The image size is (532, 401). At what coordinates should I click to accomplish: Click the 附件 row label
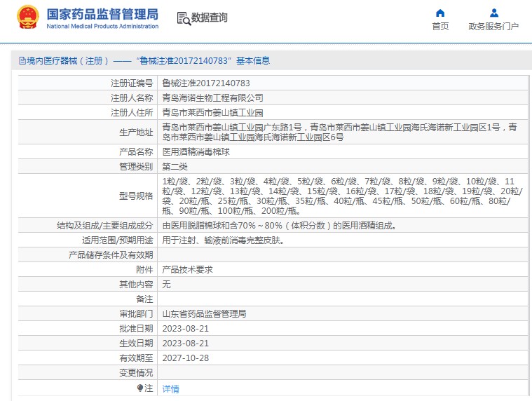tap(144, 270)
